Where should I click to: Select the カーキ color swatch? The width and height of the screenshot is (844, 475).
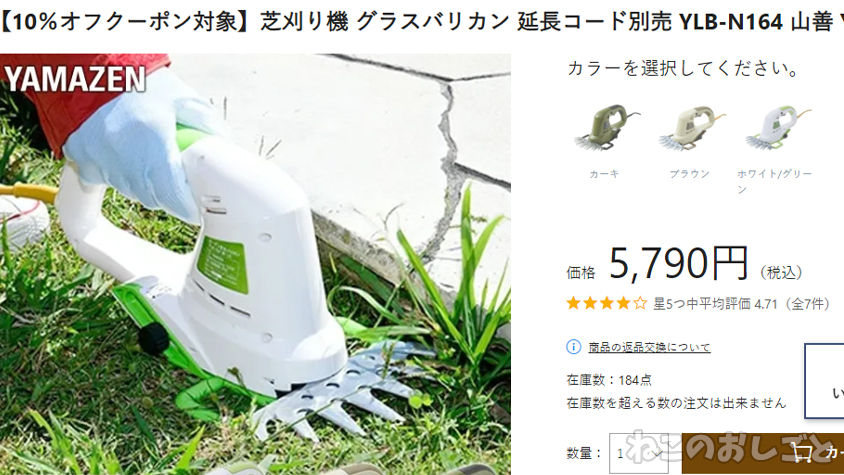606,128
